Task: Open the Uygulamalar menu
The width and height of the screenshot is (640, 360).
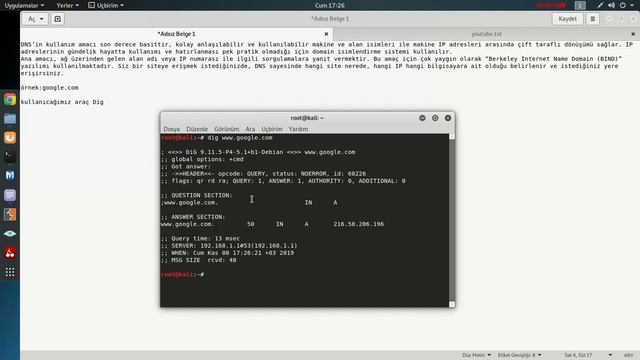Action: tap(24, 5)
